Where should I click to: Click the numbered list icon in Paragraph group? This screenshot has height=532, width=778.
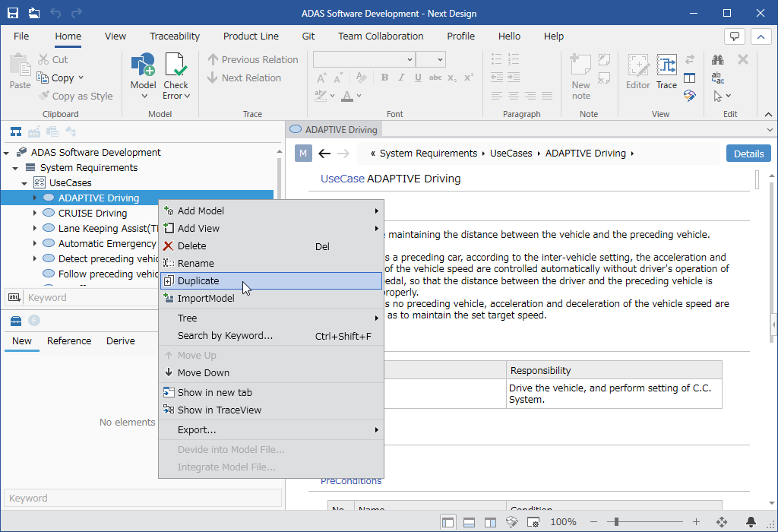[514, 59]
